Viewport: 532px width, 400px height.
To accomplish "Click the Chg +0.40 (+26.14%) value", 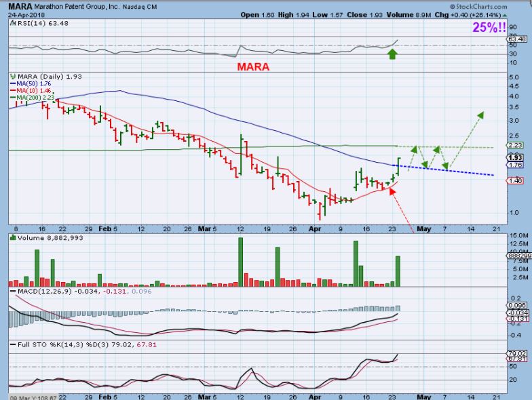I will (x=468, y=15).
